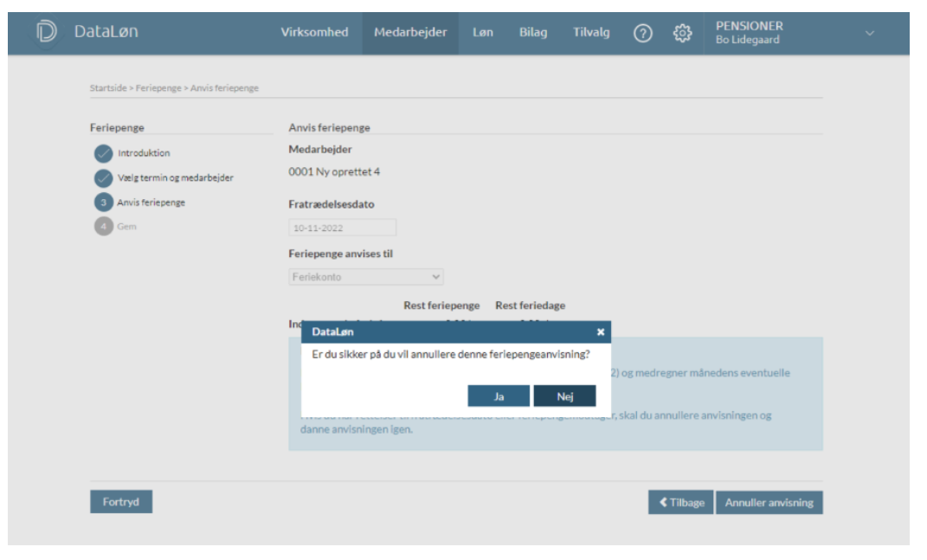Viewport: 927px width, 560px height.
Task: Click the Fratrædelsesdato date field
Action: 342,229
